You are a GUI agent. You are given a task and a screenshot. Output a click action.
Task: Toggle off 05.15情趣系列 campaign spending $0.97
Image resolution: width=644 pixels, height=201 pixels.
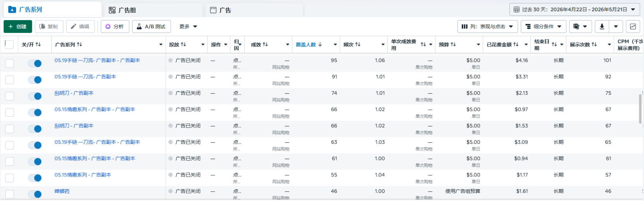pyautogui.click(x=35, y=112)
